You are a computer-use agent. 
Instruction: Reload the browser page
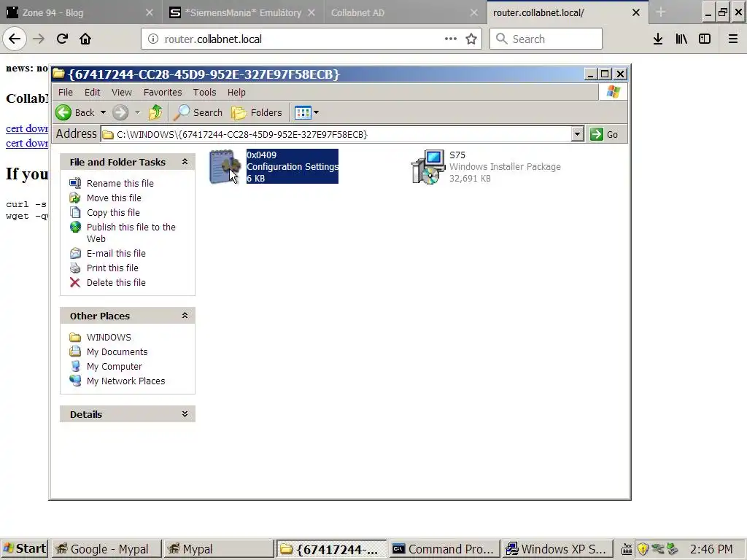coord(62,39)
